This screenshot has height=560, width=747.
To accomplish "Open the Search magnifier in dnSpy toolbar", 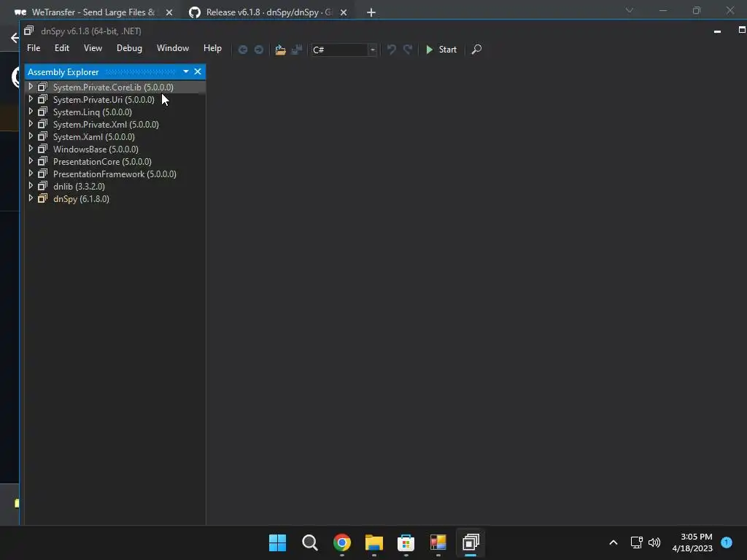I will 476,50.
